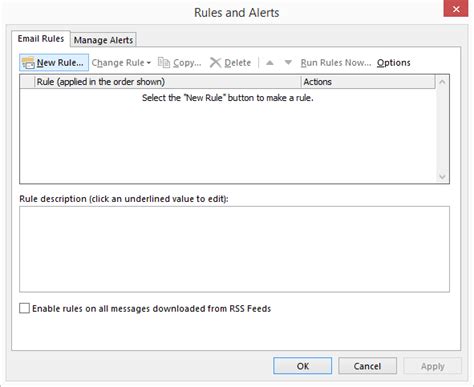The height and width of the screenshot is (387, 474).
Task: Move rule up with the up arrow
Action: coord(270,62)
